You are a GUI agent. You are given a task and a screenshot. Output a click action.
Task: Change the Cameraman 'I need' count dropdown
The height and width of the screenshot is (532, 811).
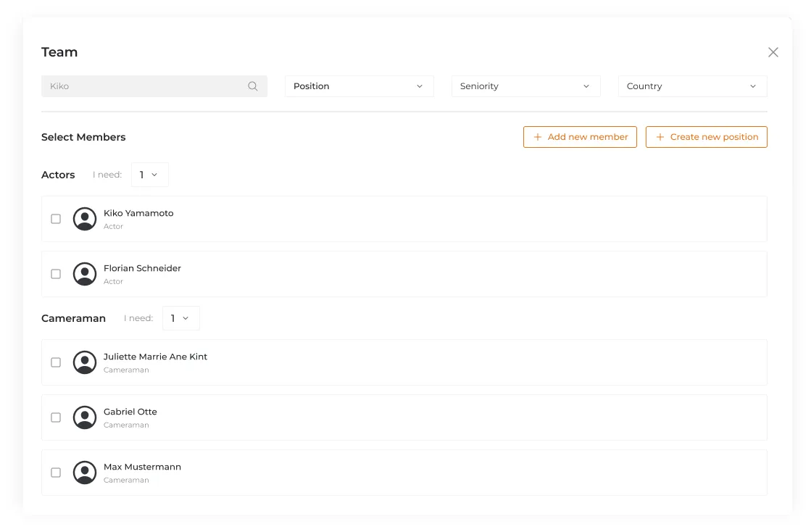[180, 318]
